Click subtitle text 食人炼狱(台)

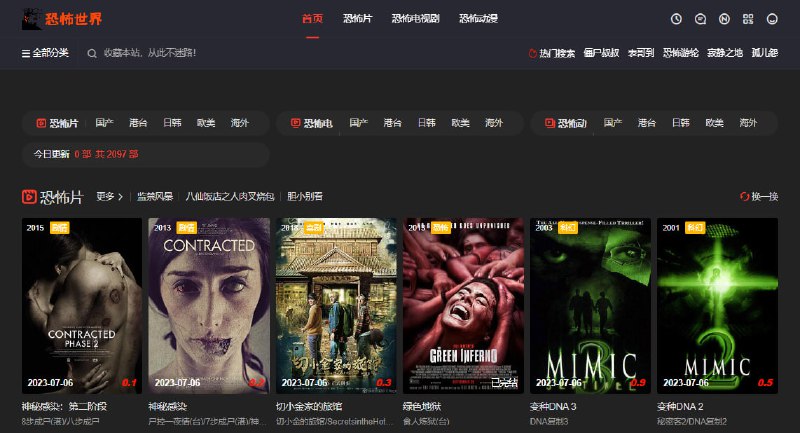pos(426,422)
